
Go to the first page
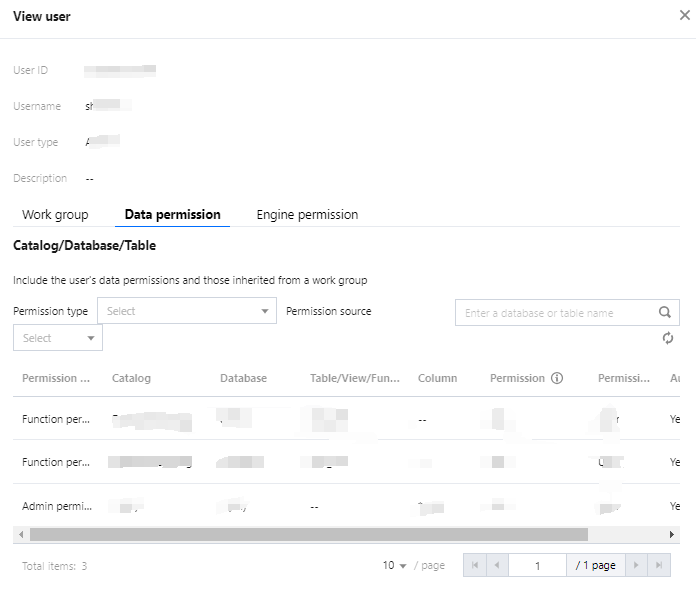pyautogui.click(x=475, y=565)
